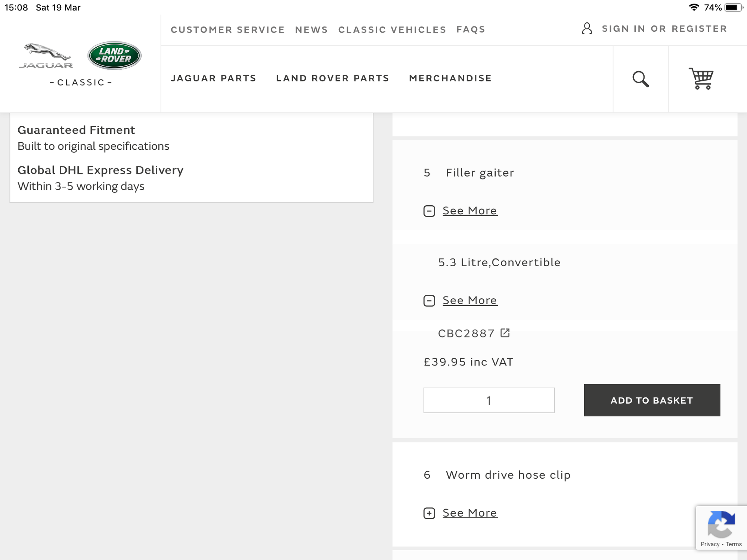747x560 pixels.
Task: Open the search magnifier icon
Action: 640,79
